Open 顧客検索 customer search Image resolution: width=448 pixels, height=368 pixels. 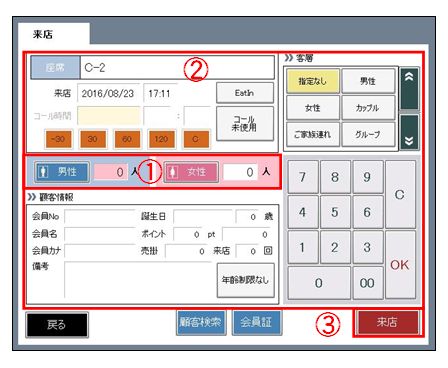(201, 322)
